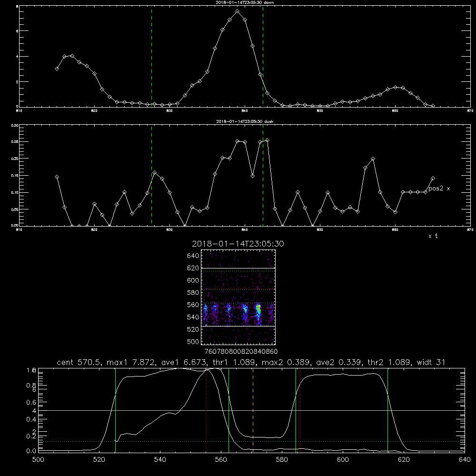Click the '640' label on the bottom plot x-axis
Image resolution: width=476 pixels, height=476 pixels.
(465, 460)
